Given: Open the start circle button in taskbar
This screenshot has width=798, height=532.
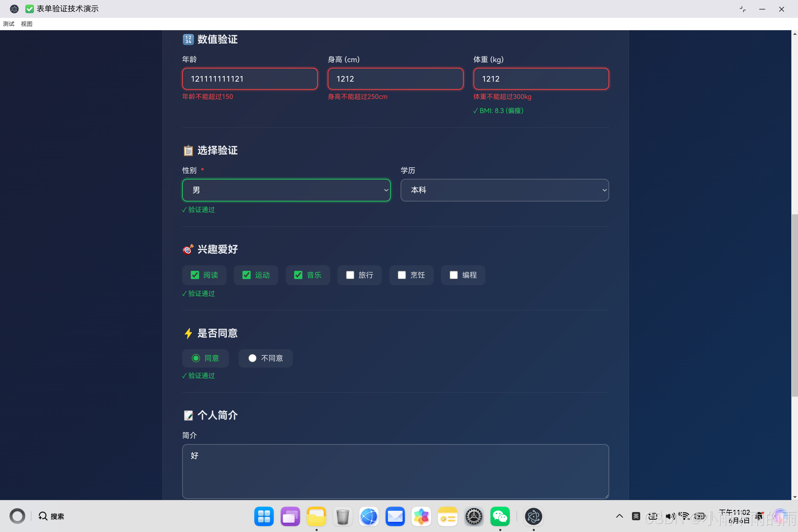Looking at the screenshot, I should point(17,516).
